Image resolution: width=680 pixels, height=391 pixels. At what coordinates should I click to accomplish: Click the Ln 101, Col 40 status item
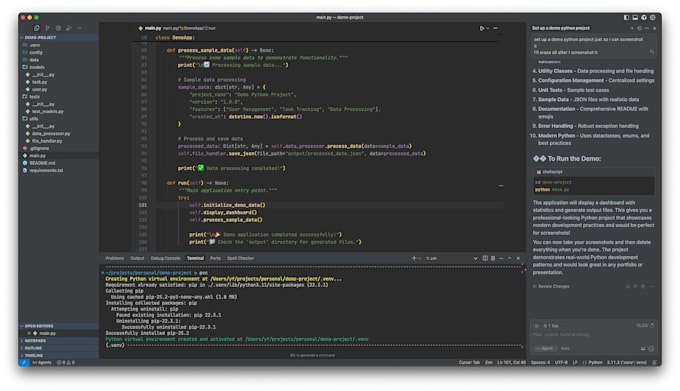[512, 363]
